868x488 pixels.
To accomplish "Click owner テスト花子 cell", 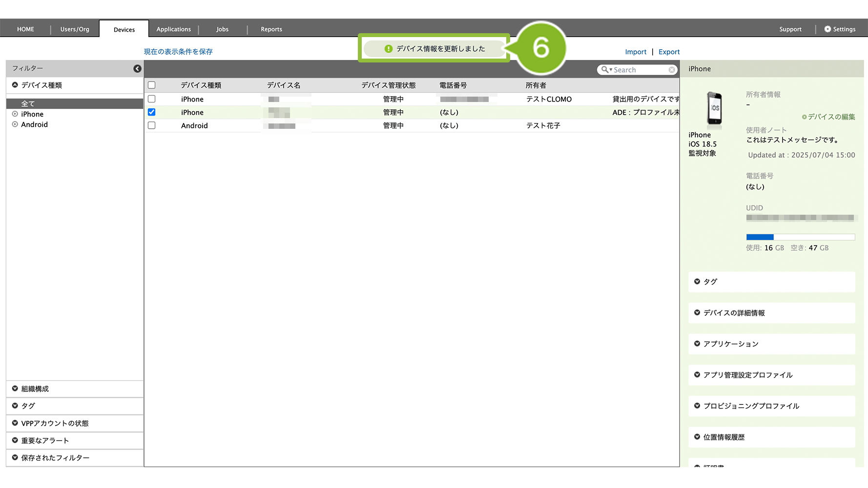I will click(543, 125).
